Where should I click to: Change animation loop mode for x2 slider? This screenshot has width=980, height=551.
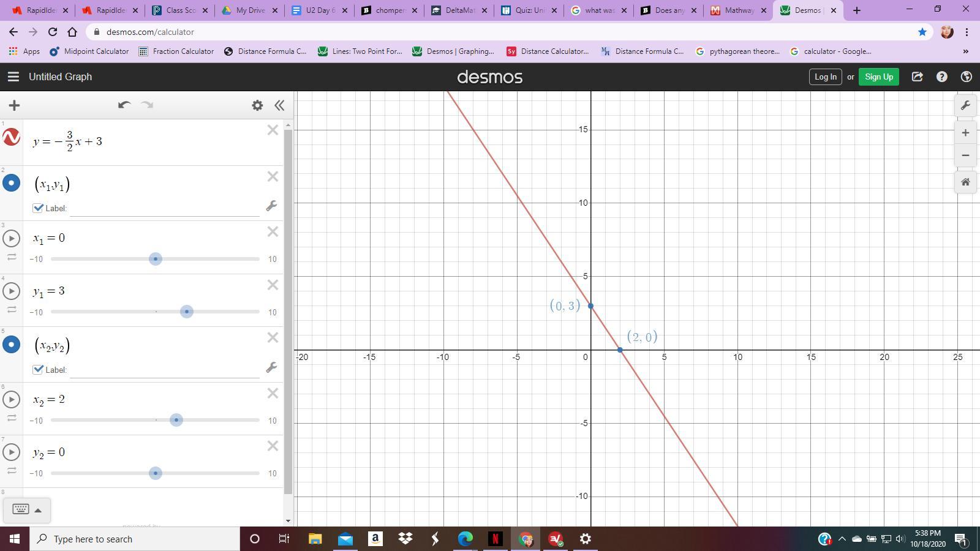(x=12, y=418)
